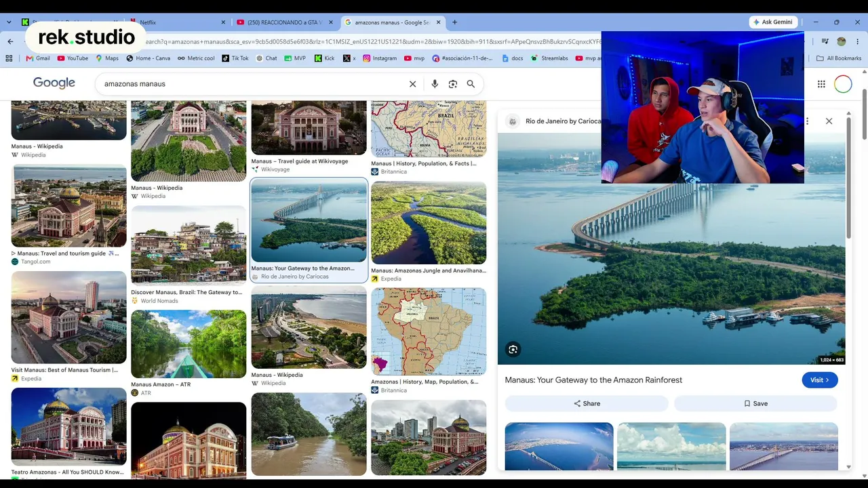Open the Chat bookmark
This screenshot has width=868, height=488.
(267, 58)
